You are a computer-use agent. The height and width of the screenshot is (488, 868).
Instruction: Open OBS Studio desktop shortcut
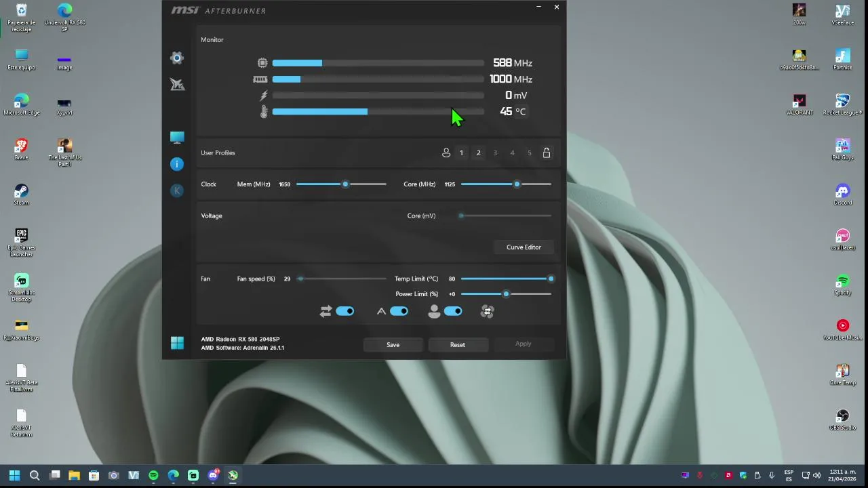tap(843, 420)
